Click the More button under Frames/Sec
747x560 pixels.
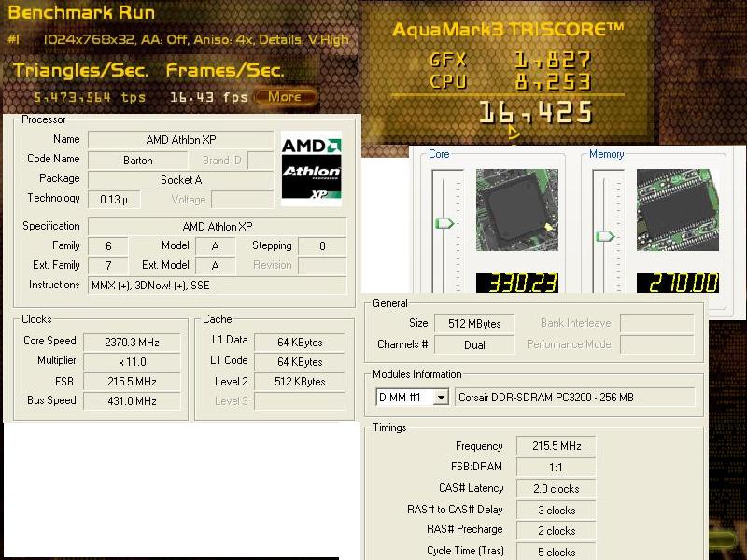[x=285, y=97]
